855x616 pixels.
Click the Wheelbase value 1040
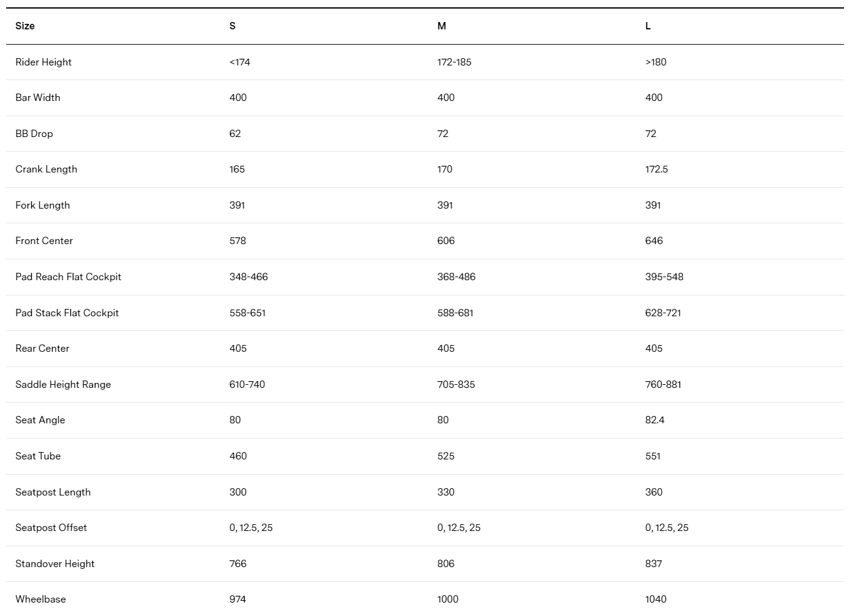click(x=656, y=599)
